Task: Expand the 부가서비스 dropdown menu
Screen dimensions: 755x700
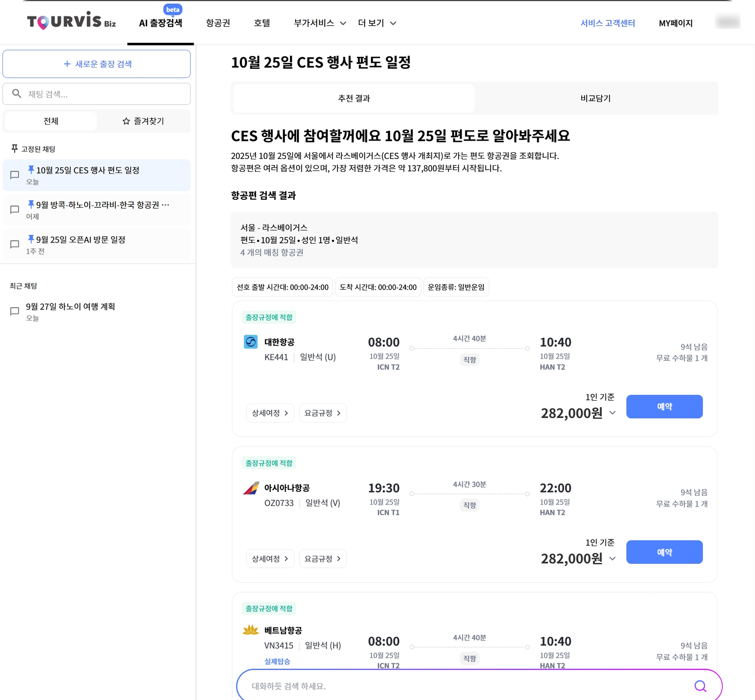Action: pyautogui.click(x=320, y=23)
